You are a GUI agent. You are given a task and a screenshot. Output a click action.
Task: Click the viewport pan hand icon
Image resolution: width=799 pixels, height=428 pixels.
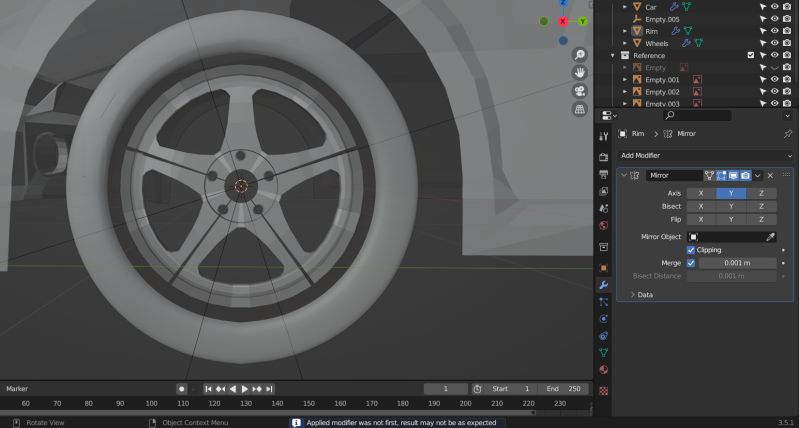pyautogui.click(x=579, y=73)
